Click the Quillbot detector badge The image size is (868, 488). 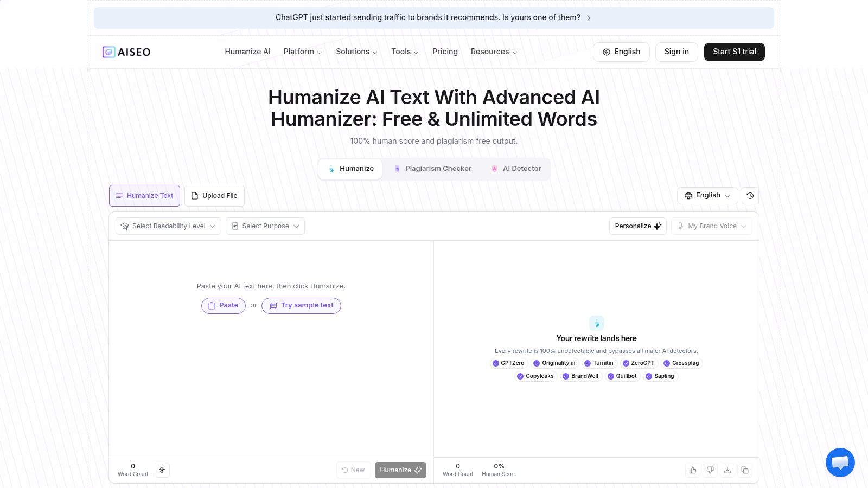click(622, 376)
